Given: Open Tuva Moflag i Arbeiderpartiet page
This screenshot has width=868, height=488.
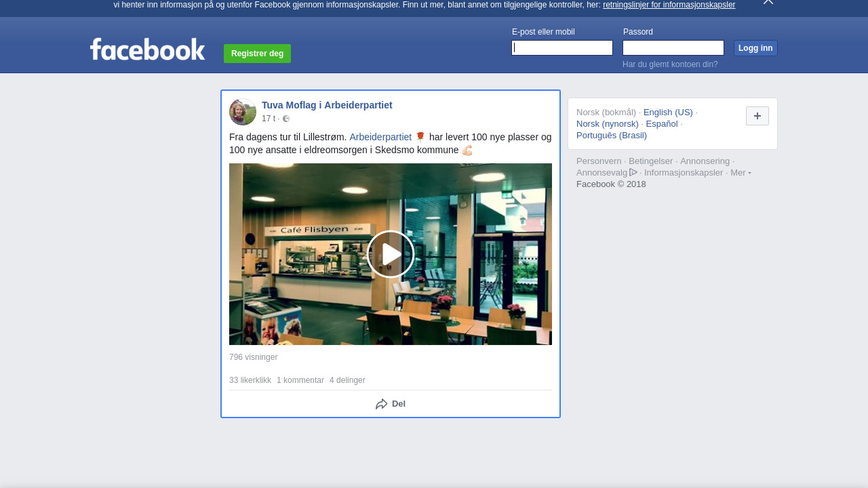Looking at the screenshot, I should tap(327, 105).
